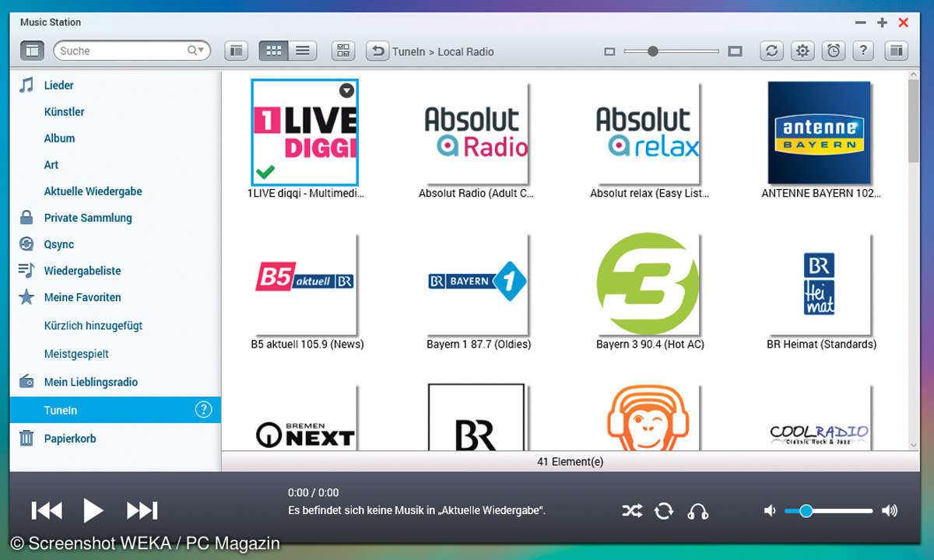
Task: Switch to thumbnail grid view
Action: tap(273, 51)
